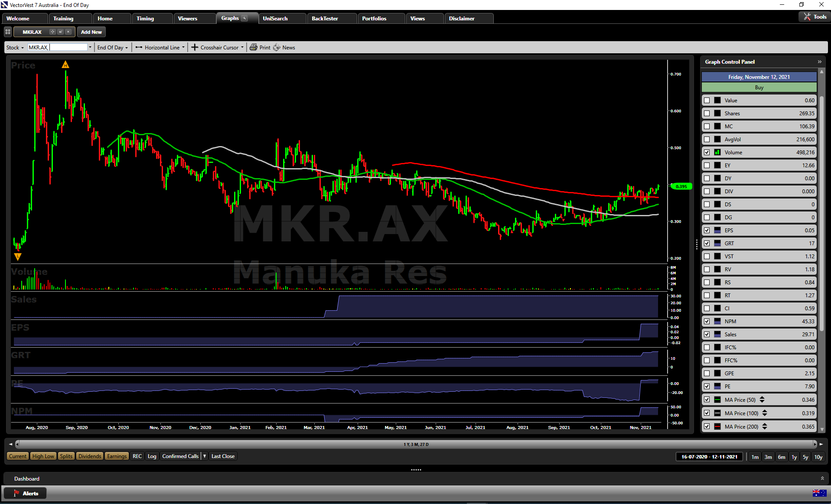Click the MKR.AX symbol input field
831x504 pixels.
[58, 48]
